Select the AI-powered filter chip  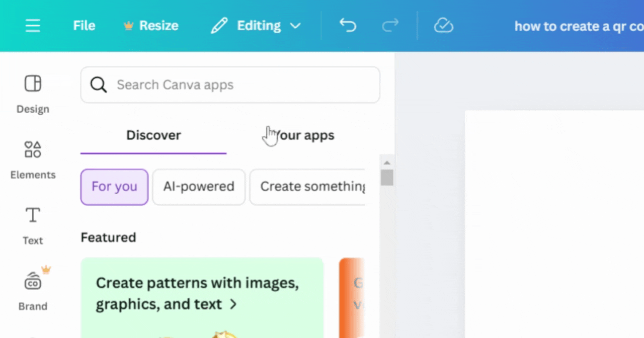tap(199, 187)
